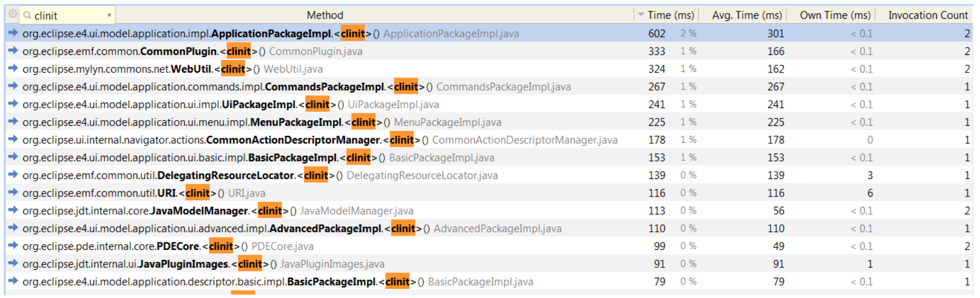The image size is (980, 298).
Task: Toggle sort arrow on Time (ms) column
Action: pos(641,15)
